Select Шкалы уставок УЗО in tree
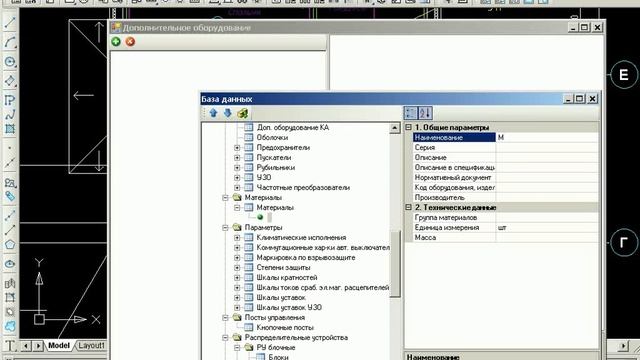Screen dimensions: 640x360 tap(289, 307)
